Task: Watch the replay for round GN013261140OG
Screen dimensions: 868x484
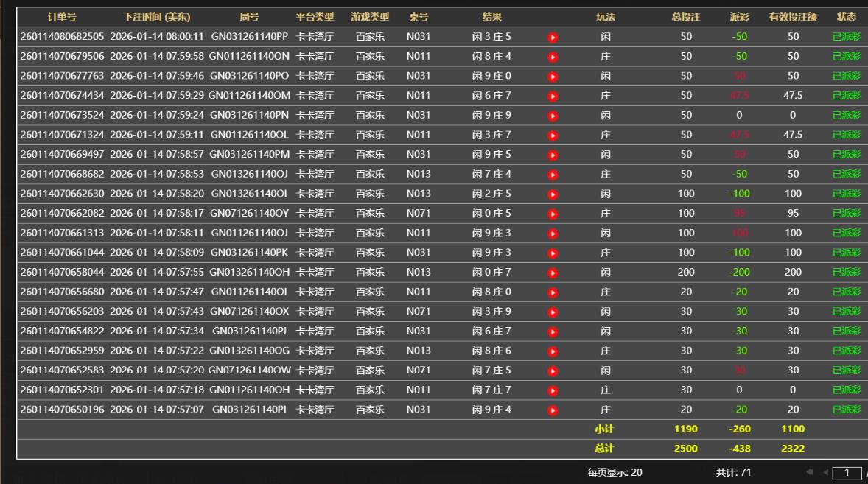Action: (553, 351)
